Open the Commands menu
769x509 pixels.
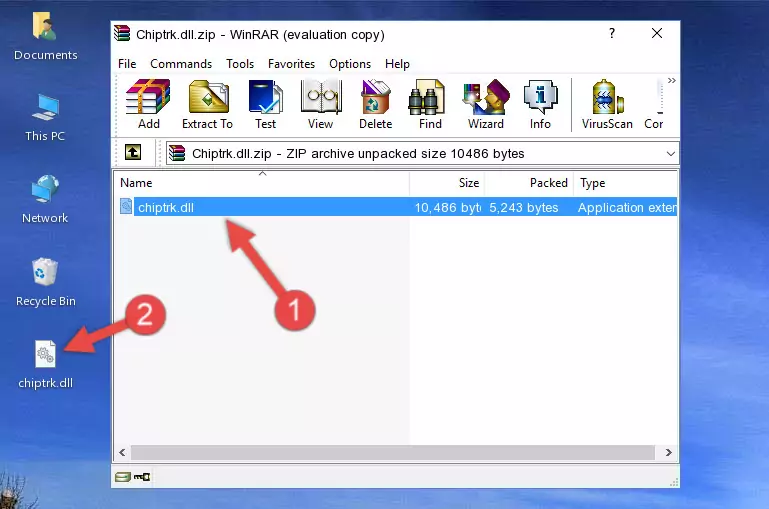point(181,64)
